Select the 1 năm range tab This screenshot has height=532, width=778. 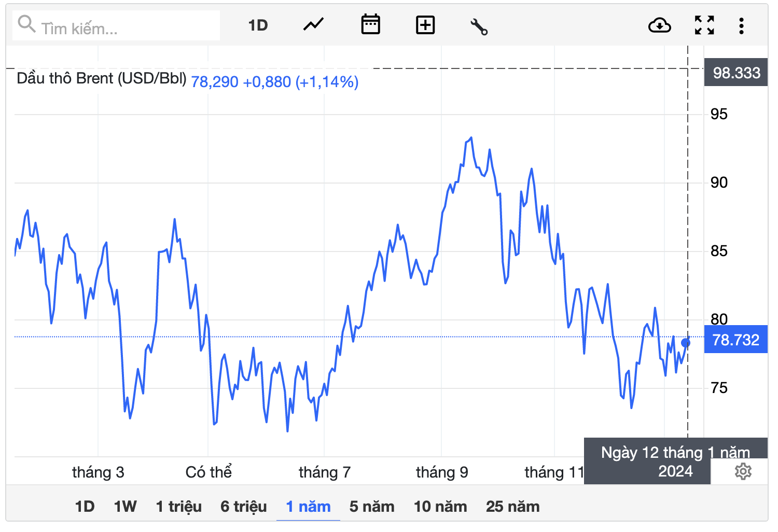tap(308, 507)
